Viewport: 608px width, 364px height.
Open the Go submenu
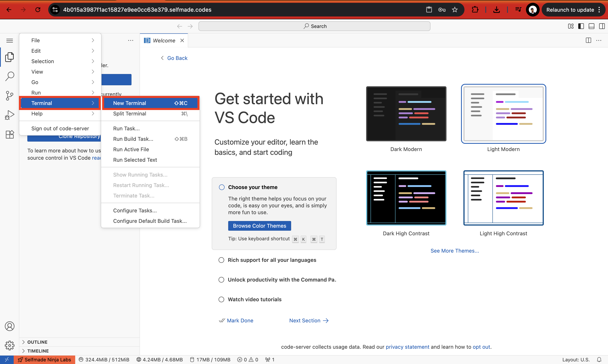60,82
